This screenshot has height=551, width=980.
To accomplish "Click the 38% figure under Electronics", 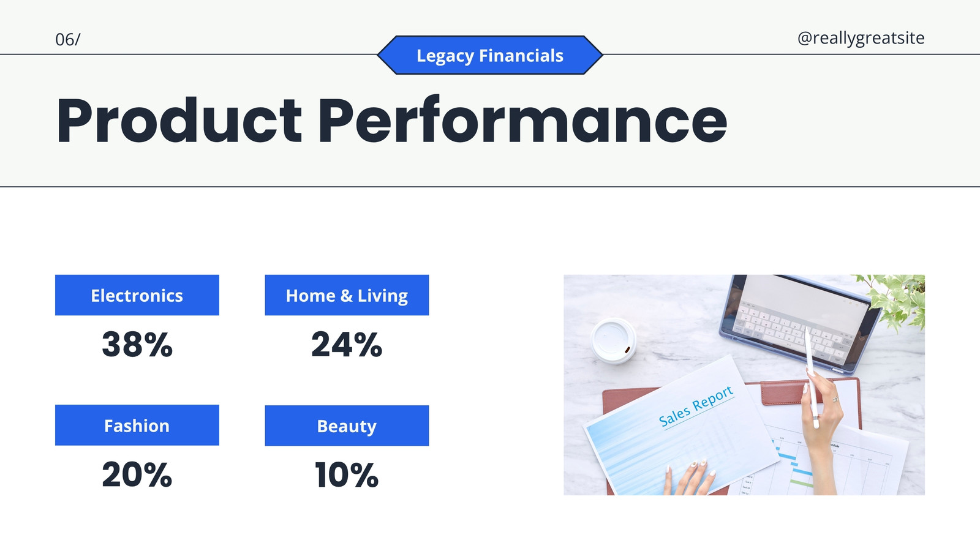I will click(137, 344).
